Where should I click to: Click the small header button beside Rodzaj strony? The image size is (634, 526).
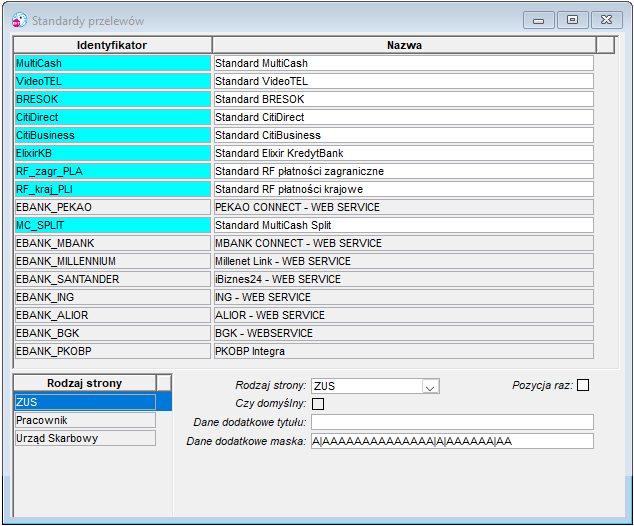164,383
